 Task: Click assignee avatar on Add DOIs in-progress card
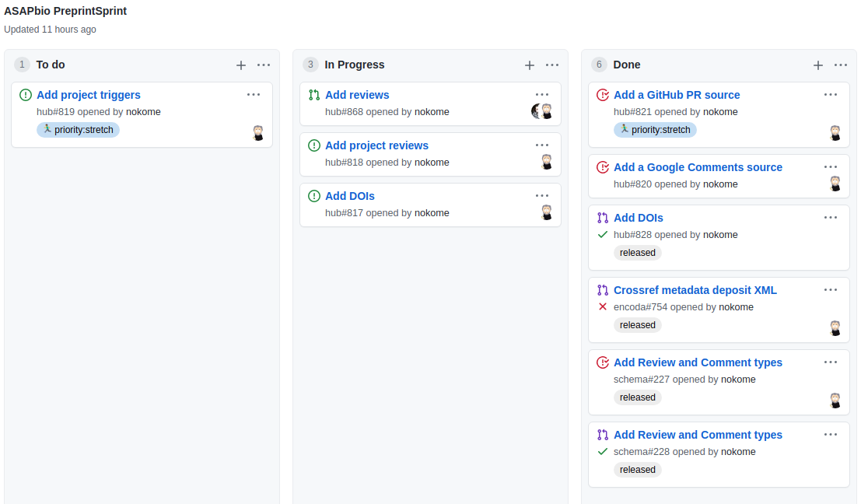(x=547, y=212)
